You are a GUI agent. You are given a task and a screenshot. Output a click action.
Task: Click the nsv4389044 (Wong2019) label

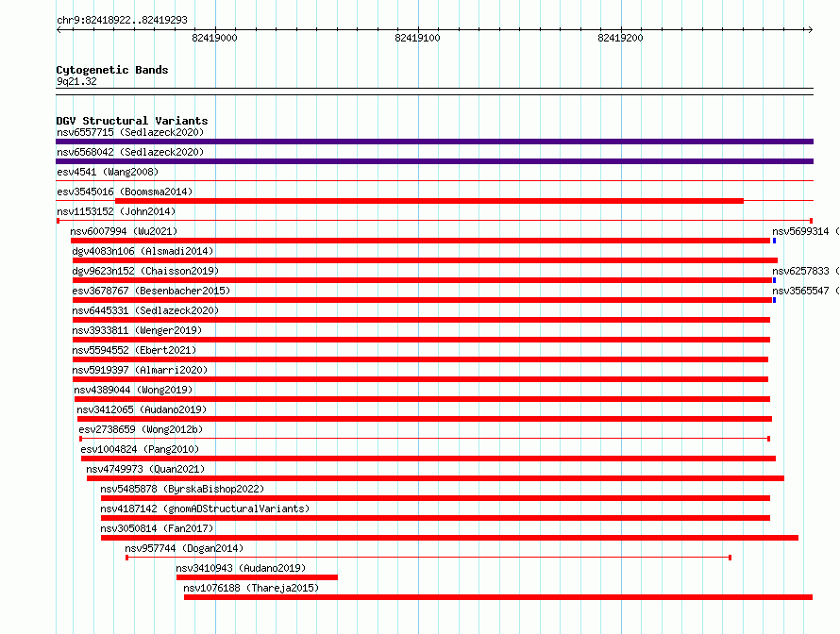click(133, 390)
